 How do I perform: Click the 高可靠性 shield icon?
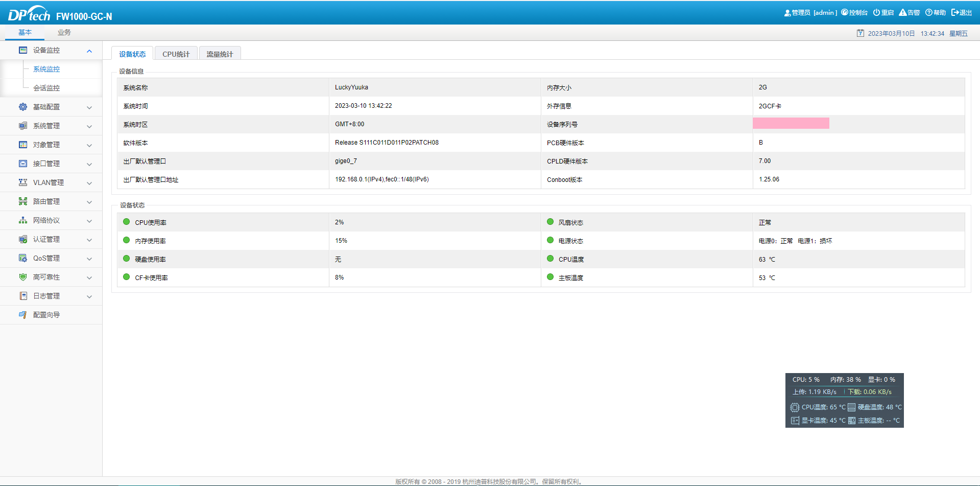click(23, 277)
